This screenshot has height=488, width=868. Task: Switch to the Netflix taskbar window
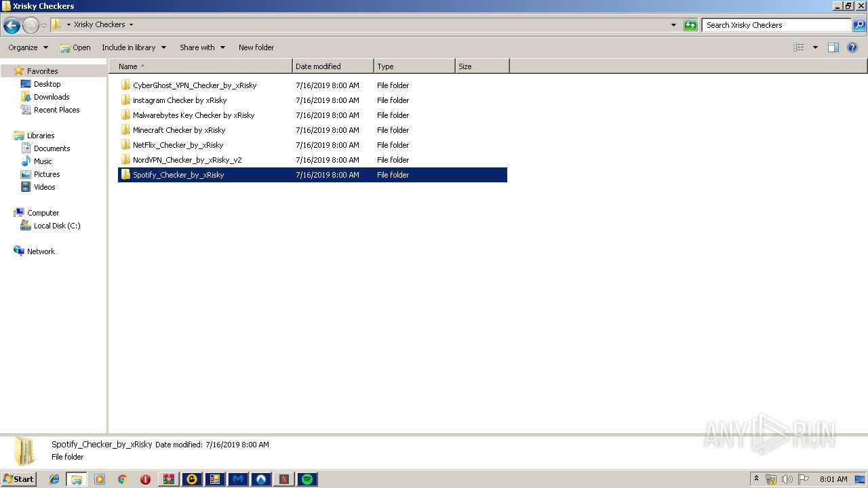pos(284,479)
